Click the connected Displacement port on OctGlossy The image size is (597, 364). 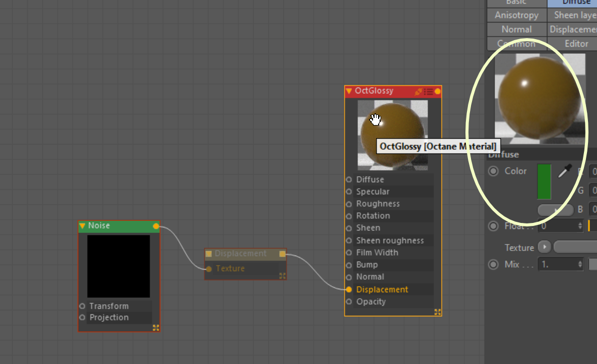349,289
